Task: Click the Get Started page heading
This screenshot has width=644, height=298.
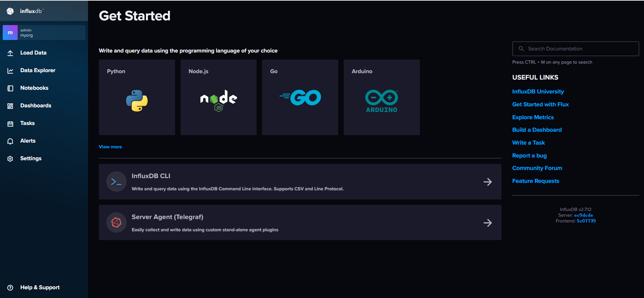Action: (x=134, y=16)
